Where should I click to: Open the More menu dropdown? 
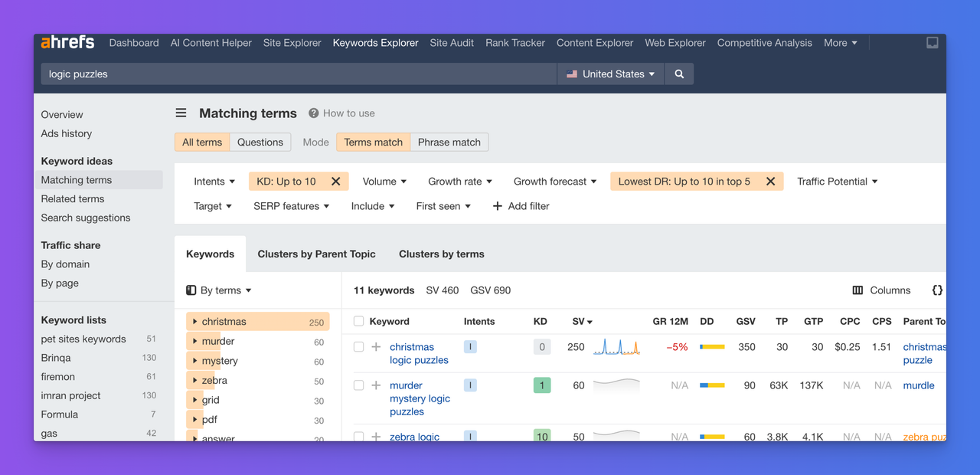pos(841,43)
